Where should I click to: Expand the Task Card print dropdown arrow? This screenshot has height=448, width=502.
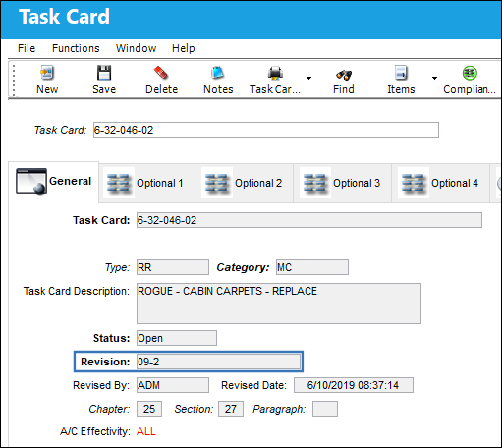pos(308,78)
